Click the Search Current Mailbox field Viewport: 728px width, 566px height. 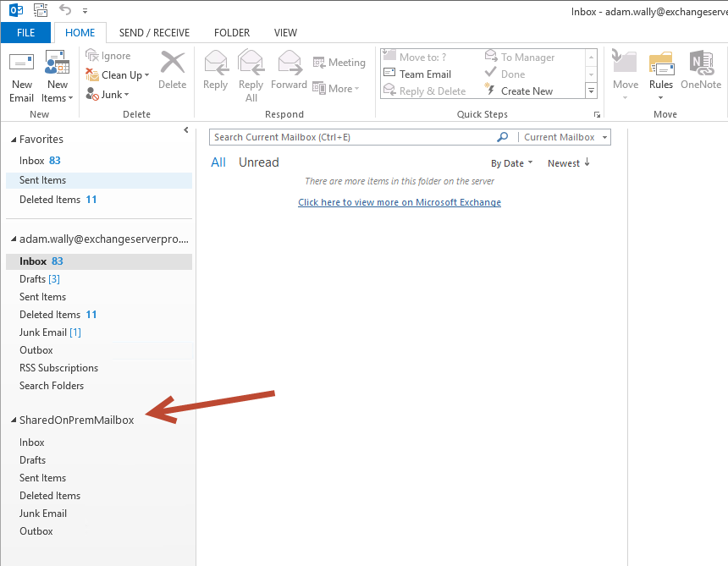point(353,137)
